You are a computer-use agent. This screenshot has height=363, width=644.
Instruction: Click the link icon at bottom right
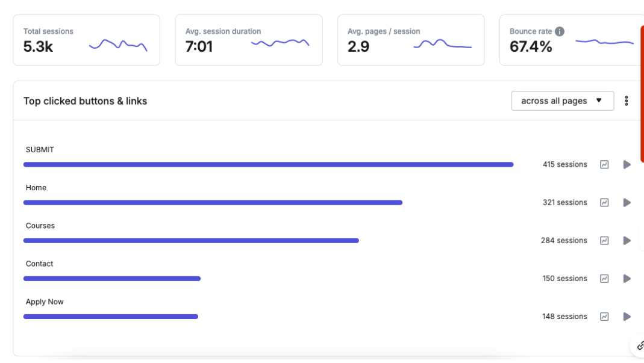click(640, 346)
